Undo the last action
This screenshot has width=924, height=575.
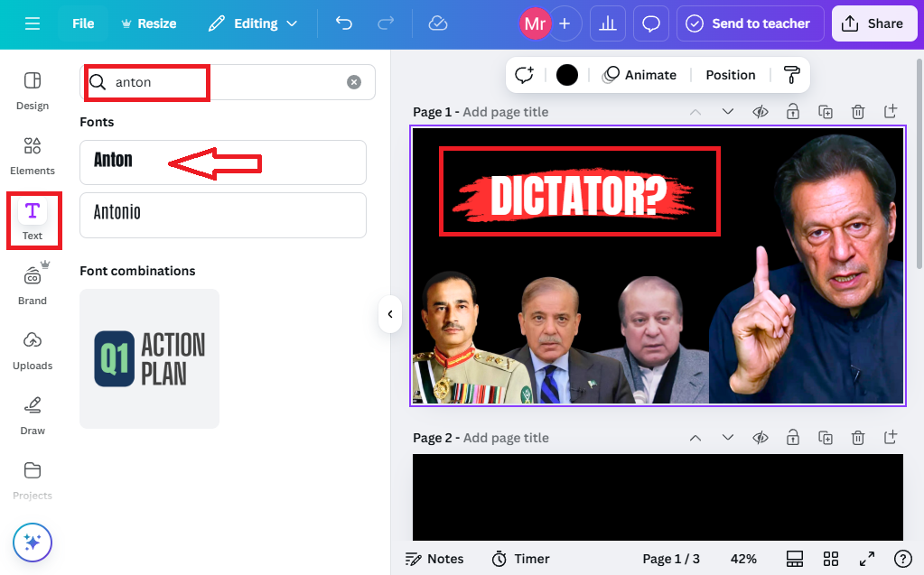tap(343, 23)
